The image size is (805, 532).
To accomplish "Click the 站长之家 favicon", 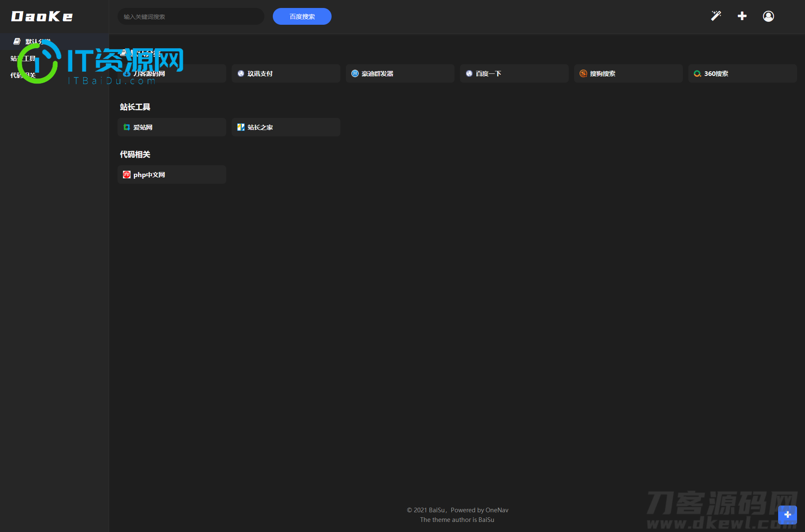I will click(x=241, y=127).
